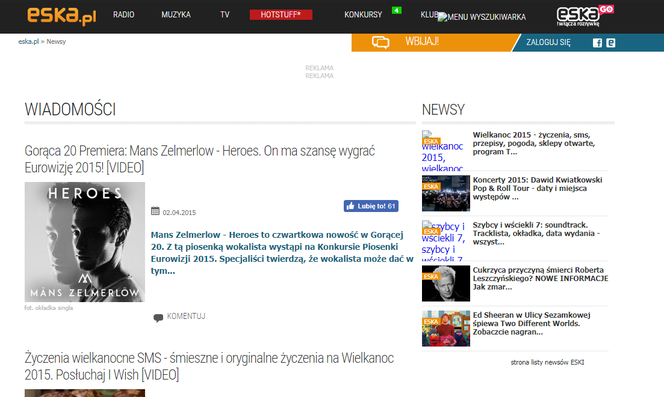
Task: Click the Newsy breadcrumb text
Action: pyautogui.click(x=56, y=42)
